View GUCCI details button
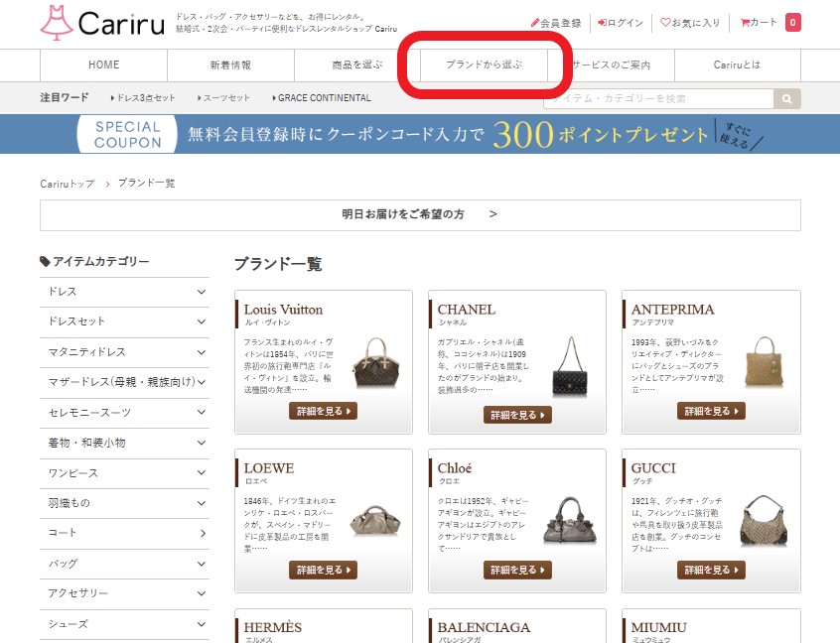This screenshot has width=840, height=643. click(x=711, y=571)
